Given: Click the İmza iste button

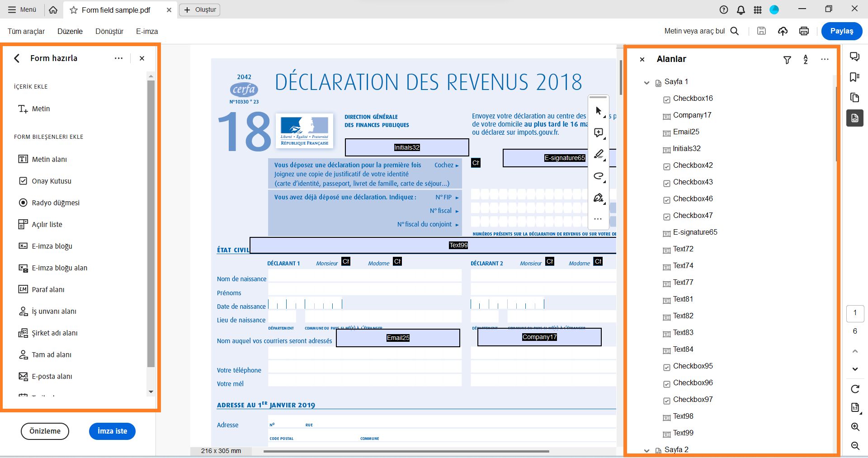Looking at the screenshot, I should click(112, 431).
